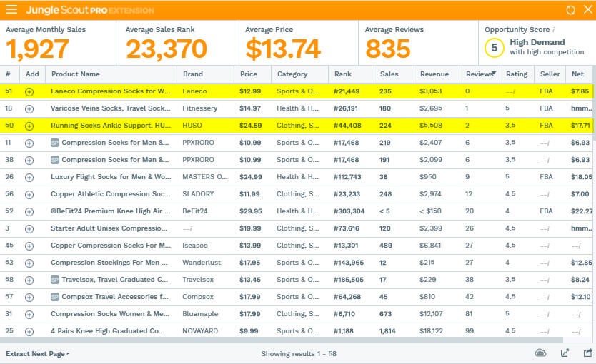Open the hamburger menu in Jungle Scout header
596x364 pixels.
(11, 9)
